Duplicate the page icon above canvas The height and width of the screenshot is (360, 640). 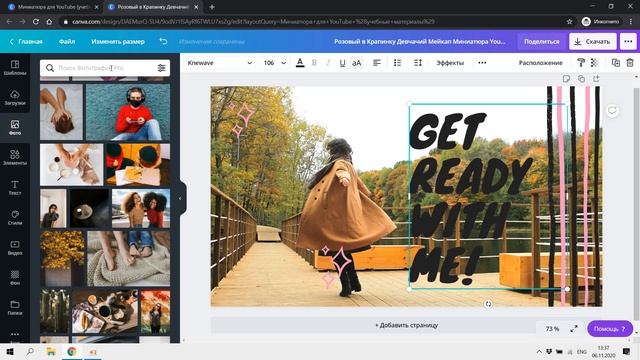(x=581, y=79)
